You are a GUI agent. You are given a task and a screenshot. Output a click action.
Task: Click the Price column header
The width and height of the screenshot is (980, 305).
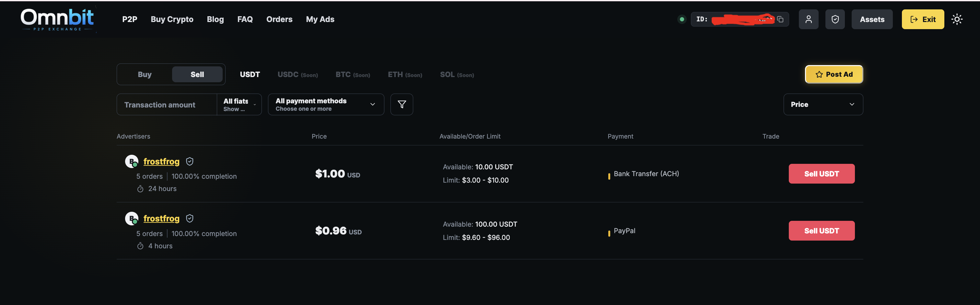[319, 137]
